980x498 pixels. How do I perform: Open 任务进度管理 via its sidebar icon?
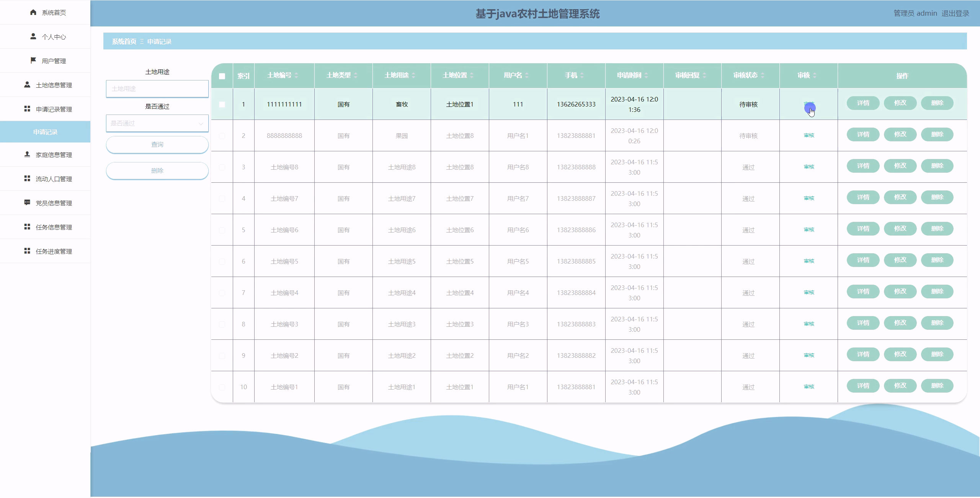point(27,251)
